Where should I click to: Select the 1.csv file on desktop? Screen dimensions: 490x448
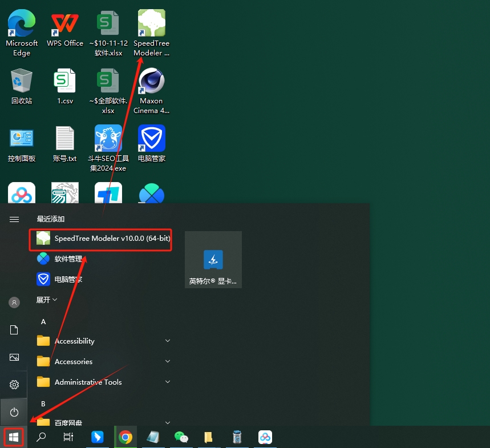click(x=65, y=86)
